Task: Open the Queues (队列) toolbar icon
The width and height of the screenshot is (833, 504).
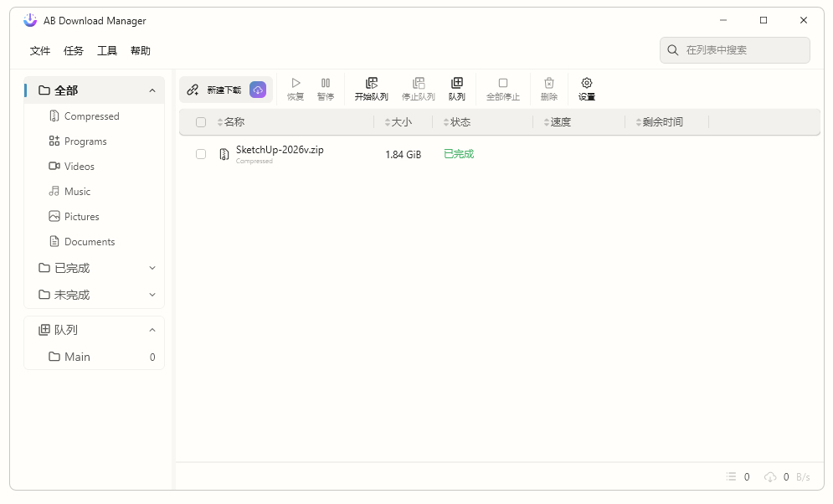Action: pyautogui.click(x=456, y=84)
